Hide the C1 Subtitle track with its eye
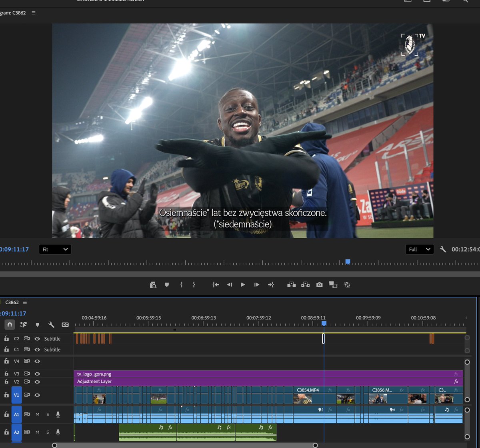 pos(37,350)
